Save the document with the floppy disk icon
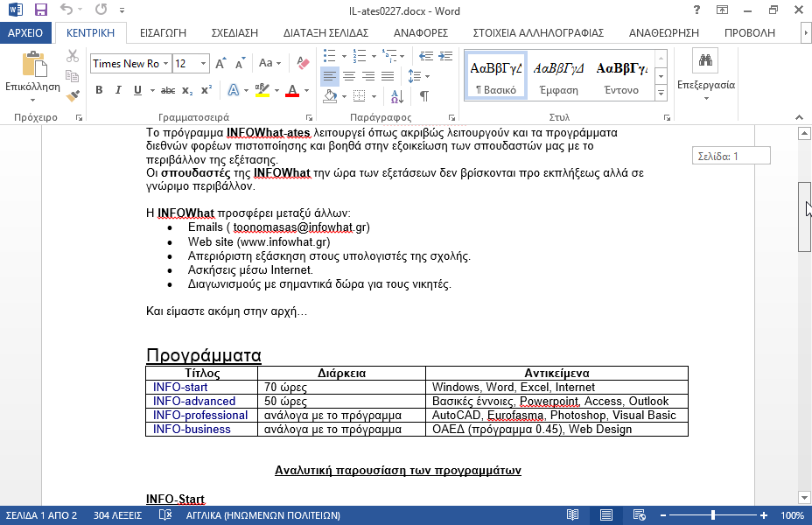The width and height of the screenshot is (812, 525). pos(40,10)
